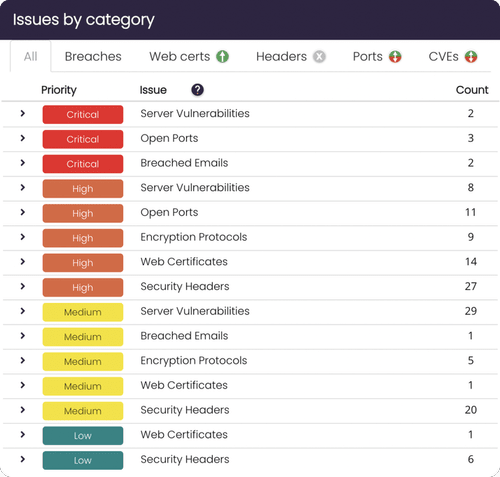Image resolution: width=500 pixels, height=477 pixels.
Task: Click the Medium badge for Security Headers
Action: point(83,411)
